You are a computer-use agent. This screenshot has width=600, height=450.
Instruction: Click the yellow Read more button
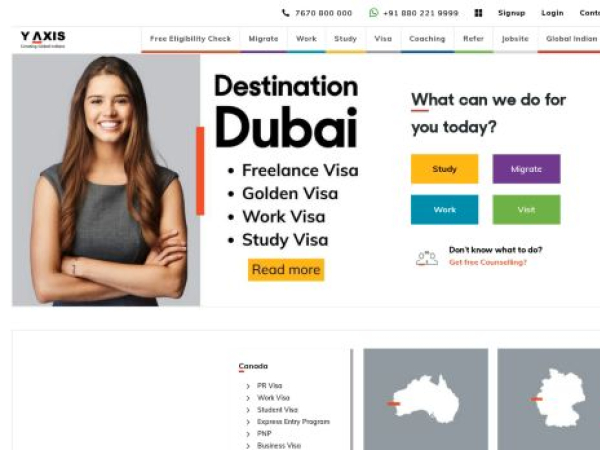click(286, 270)
